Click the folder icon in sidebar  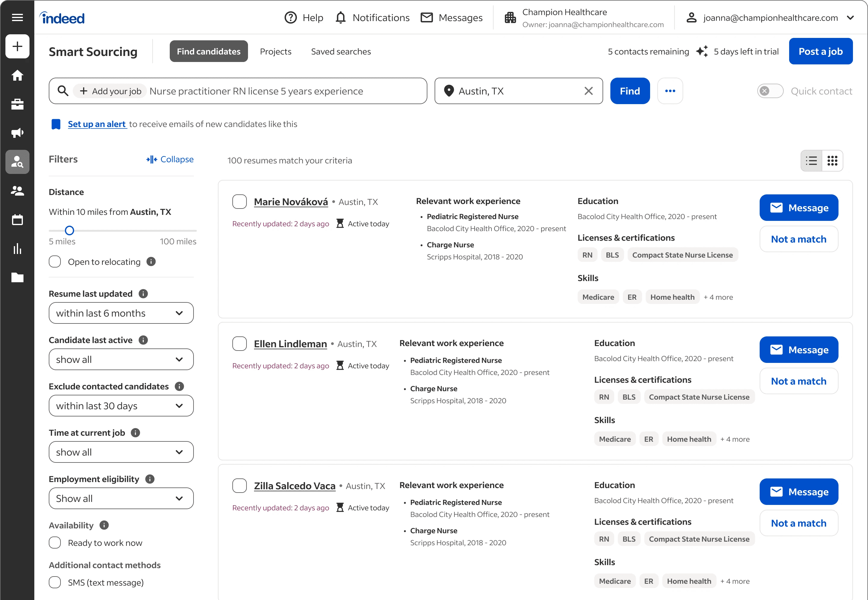pyautogui.click(x=17, y=277)
